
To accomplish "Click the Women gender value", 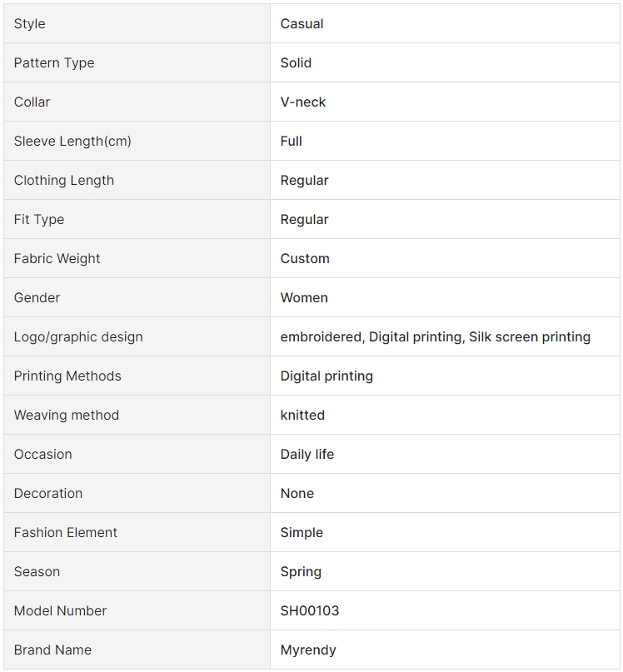I will click(304, 297).
